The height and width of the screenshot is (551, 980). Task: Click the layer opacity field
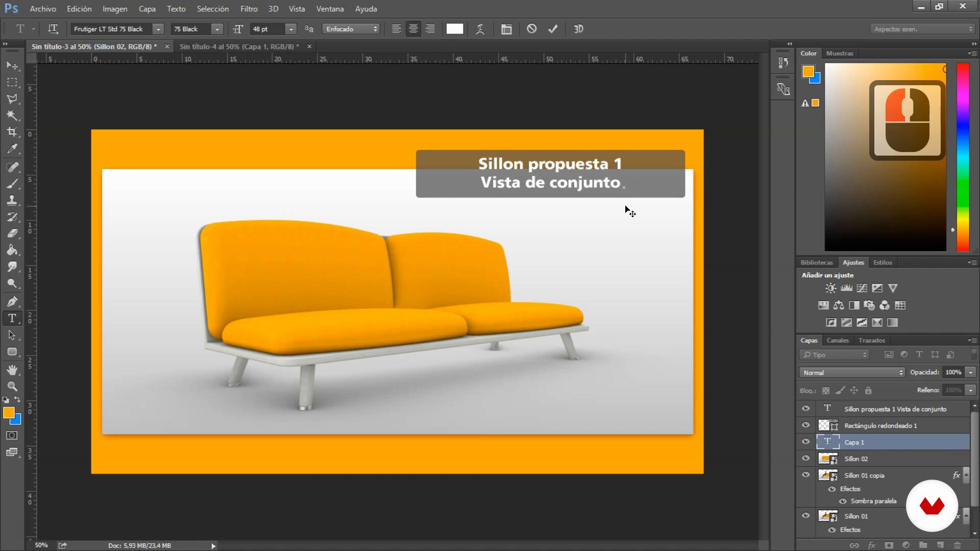point(952,372)
